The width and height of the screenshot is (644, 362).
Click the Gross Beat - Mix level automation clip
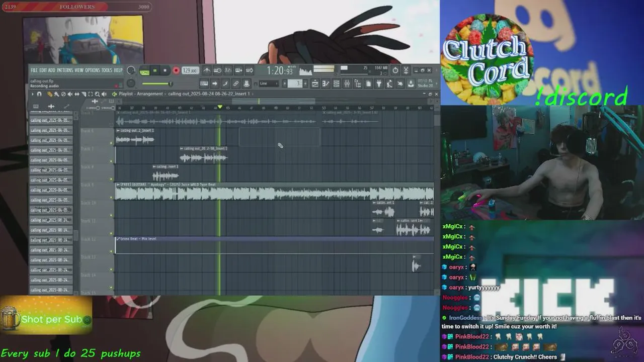pos(274,245)
